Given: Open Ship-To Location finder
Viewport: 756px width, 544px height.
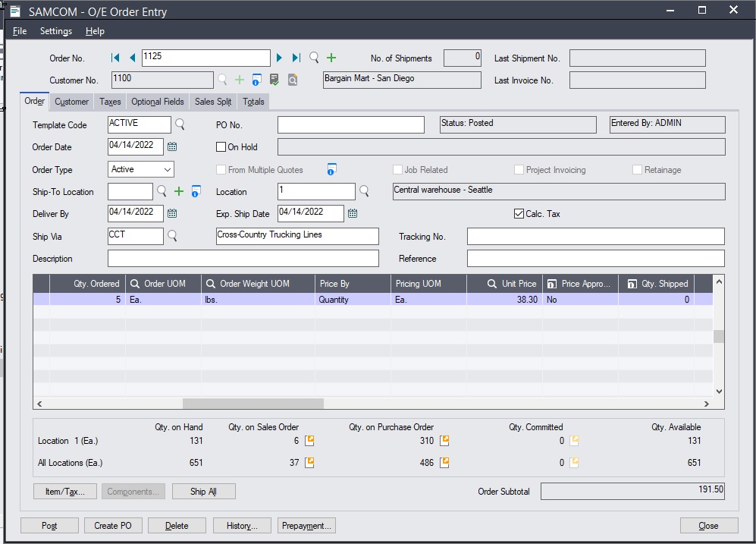Looking at the screenshot, I should point(162,191).
